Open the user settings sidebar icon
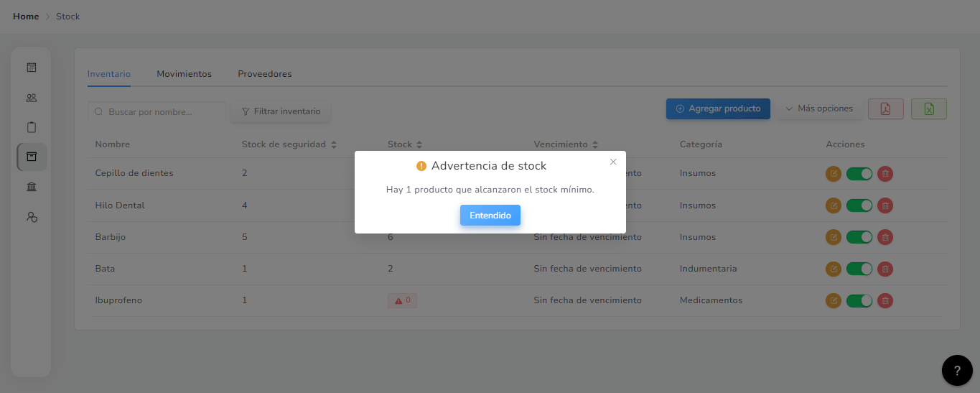The width and height of the screenshot is (980, 393). point(32,216)
